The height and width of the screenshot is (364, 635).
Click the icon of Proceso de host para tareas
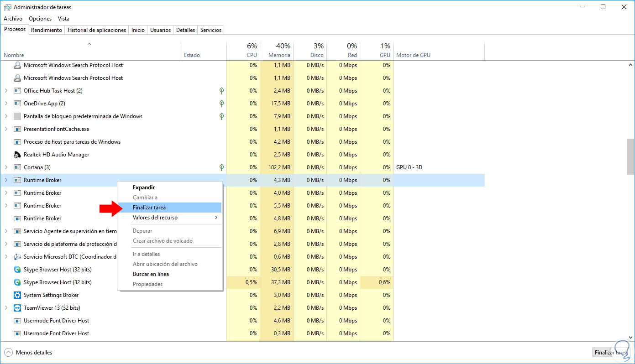point(17,142)
